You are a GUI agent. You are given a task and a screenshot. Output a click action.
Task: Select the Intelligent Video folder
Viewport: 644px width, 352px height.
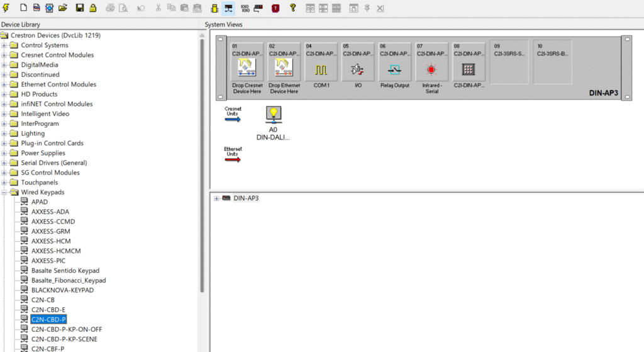coord(45,114)
